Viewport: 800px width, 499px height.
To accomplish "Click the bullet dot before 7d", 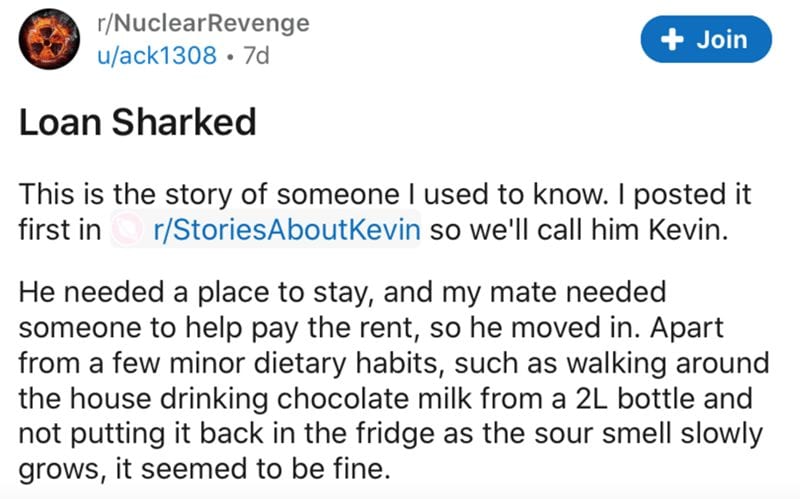I will coord(230,56).
